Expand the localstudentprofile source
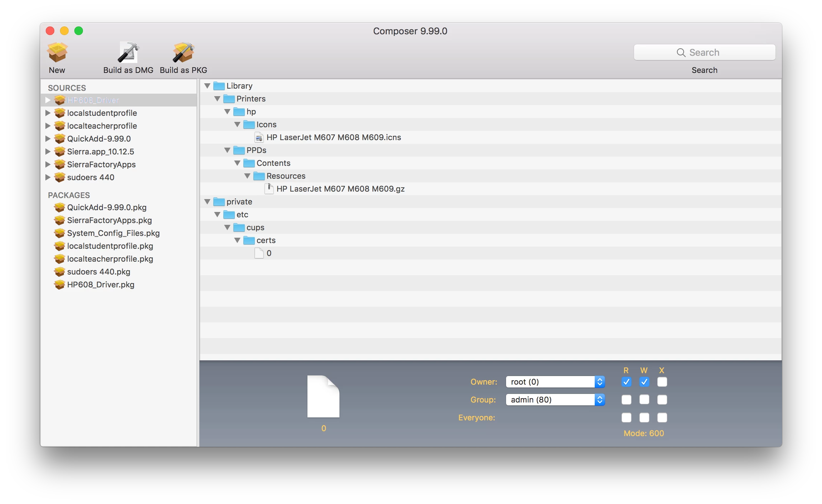This screenshot has width=822, height=504. coord(48,113)
